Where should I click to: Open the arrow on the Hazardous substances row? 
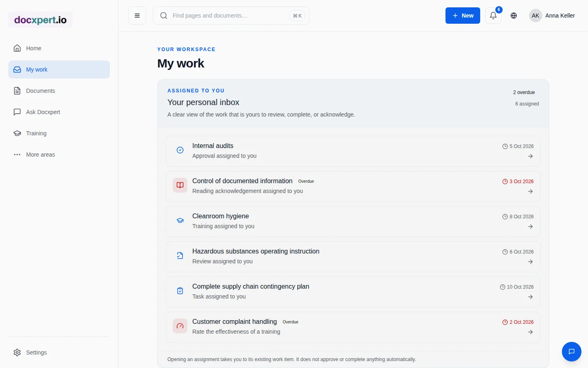pos(530,262)
